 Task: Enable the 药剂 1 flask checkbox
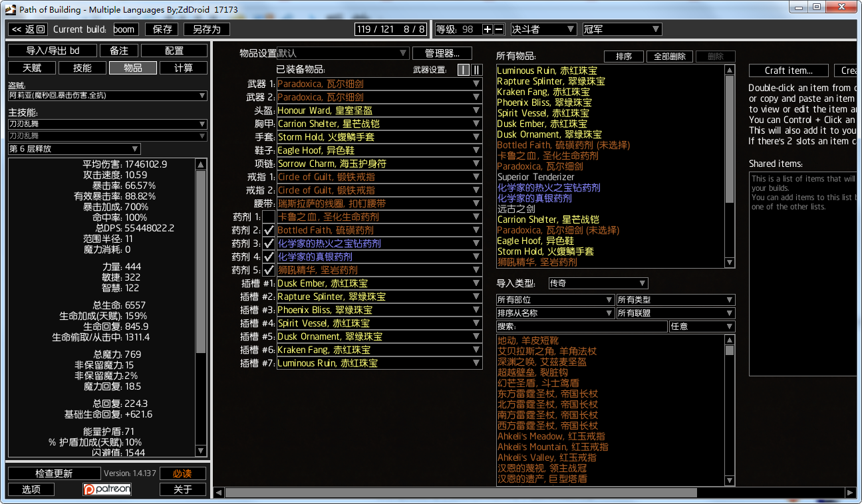click(269, 217)
